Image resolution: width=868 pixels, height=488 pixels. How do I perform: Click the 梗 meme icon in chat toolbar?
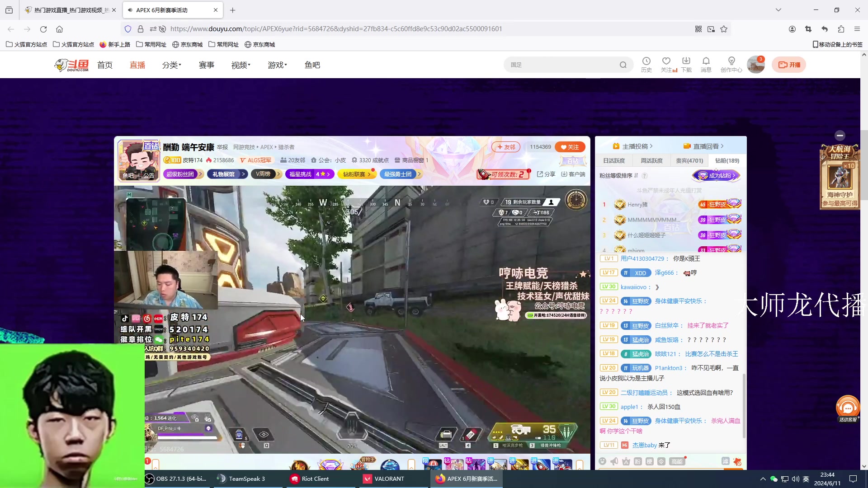[649, 461]
